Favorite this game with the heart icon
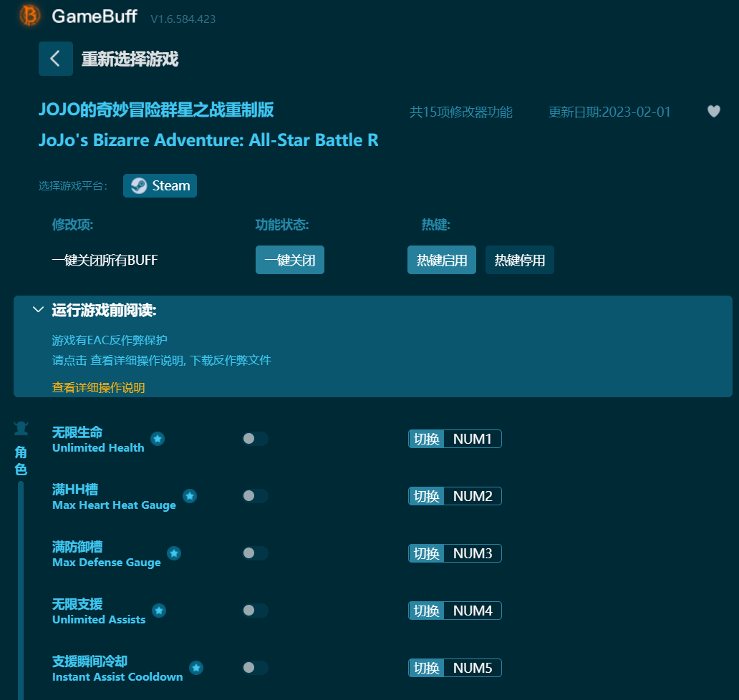 pos(713,111)
